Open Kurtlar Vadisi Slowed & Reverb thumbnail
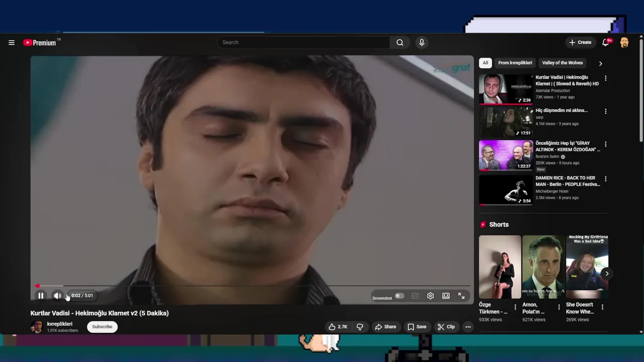The height and width of the screenshot is (362, 644). click(506, 89)
